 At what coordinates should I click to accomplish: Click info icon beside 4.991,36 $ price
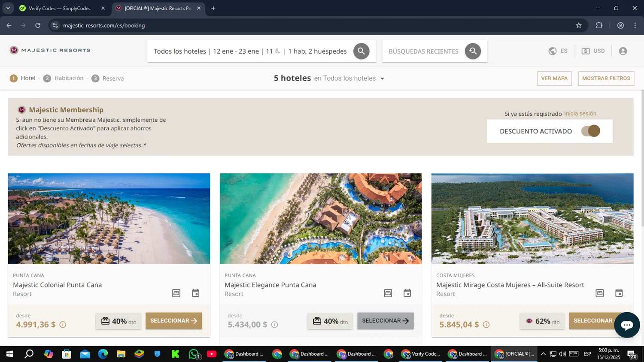click(63, 325)
